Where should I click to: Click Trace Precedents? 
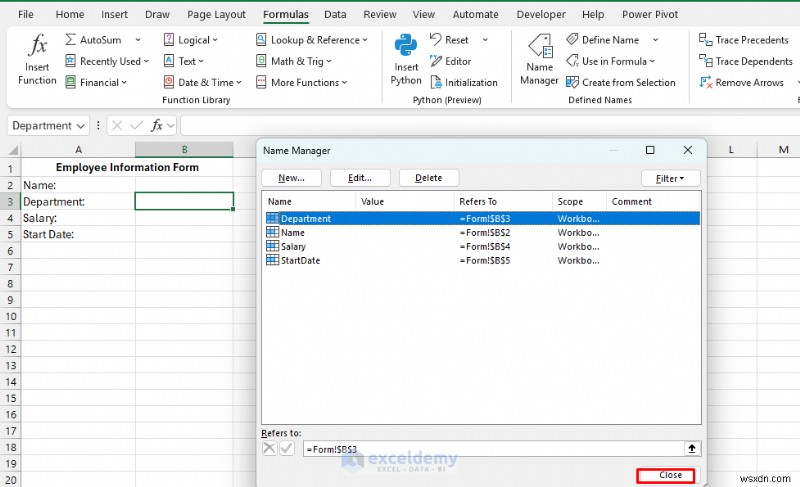[x=743, y=40]
